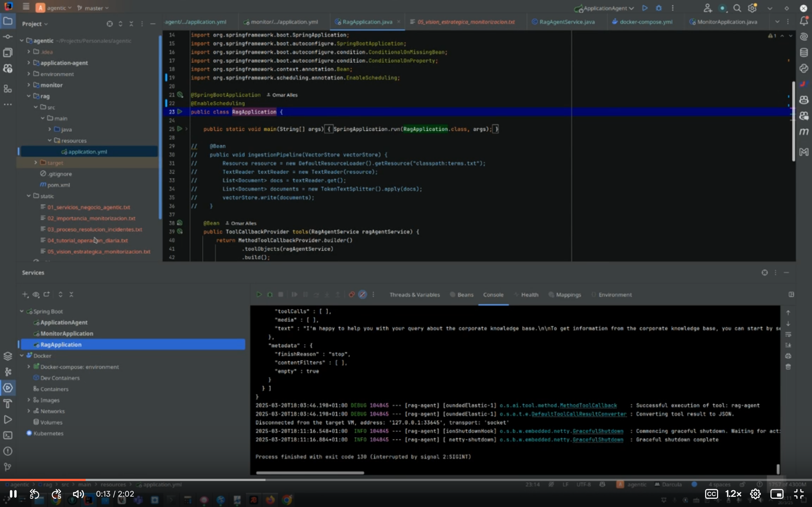Expand the monitor module folder

click(29, 85)
